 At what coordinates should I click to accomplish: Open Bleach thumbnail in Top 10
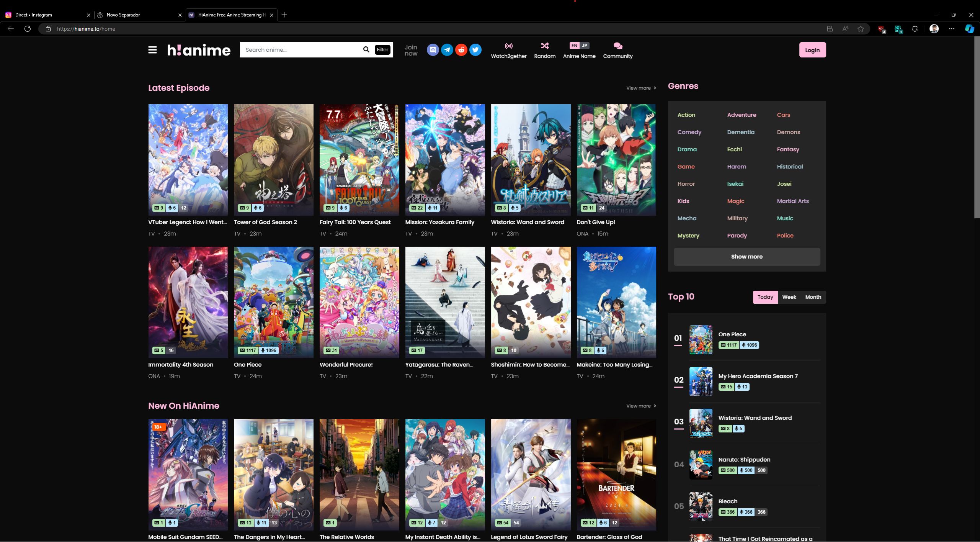[x=701, y=507]
